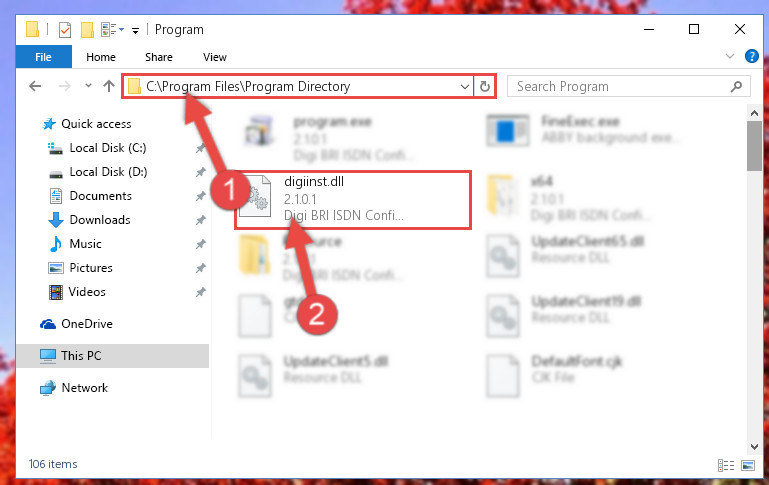The width and height of the screenshot is (769, 485).
Task: Click the Back navigation arrow
Action: [35, 86]
